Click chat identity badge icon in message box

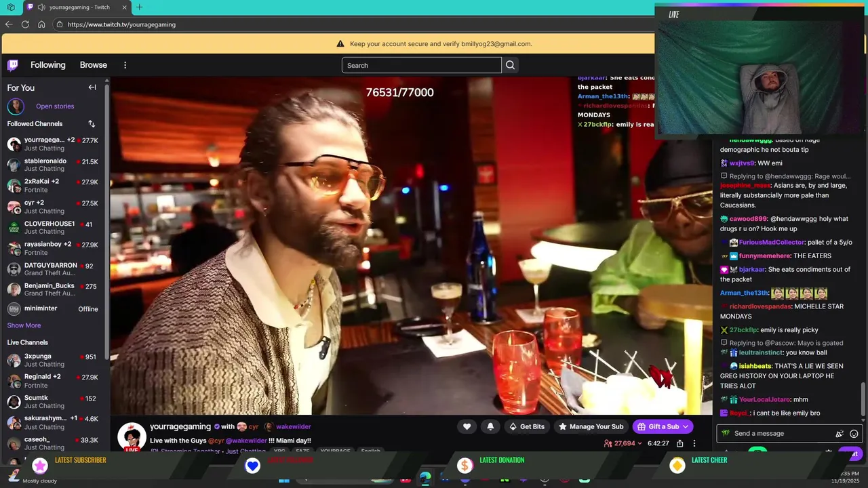pos(726,434)
